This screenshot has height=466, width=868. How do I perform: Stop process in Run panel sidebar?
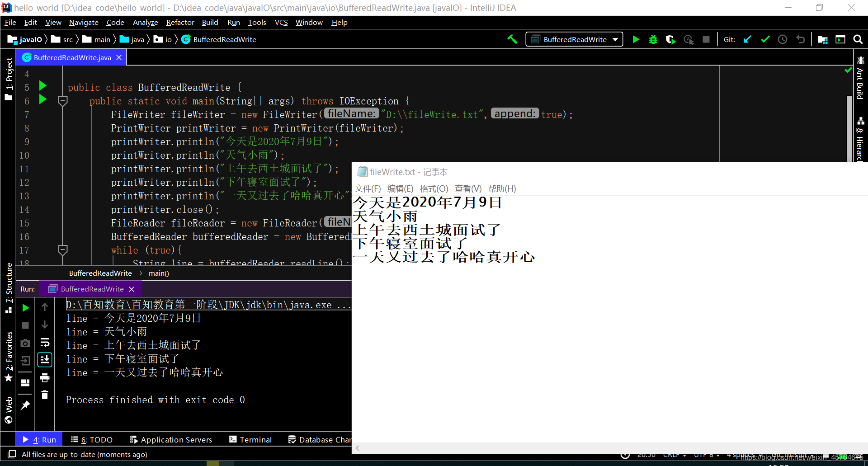coord(25,325)
